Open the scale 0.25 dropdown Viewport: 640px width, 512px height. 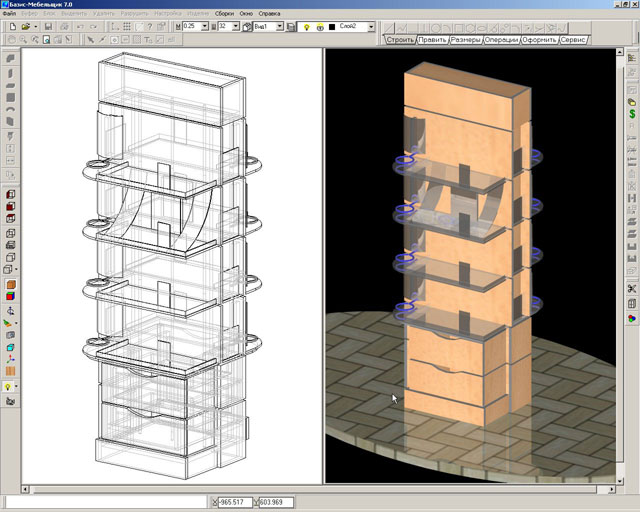(204, 27)
